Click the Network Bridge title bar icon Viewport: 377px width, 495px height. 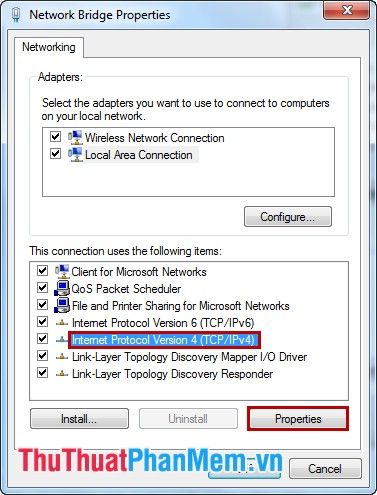pos(16,15)
